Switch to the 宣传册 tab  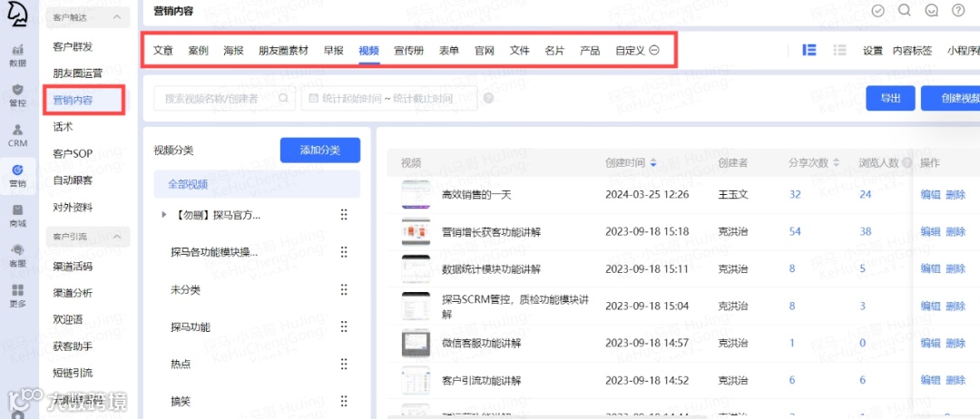pos(408,51)
